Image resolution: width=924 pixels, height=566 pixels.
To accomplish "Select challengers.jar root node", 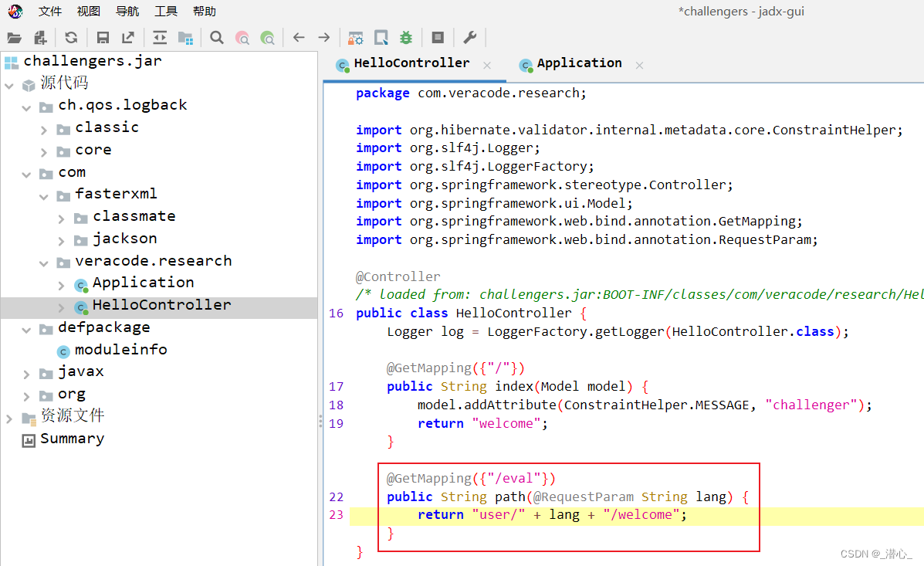I will click(92, 61).
